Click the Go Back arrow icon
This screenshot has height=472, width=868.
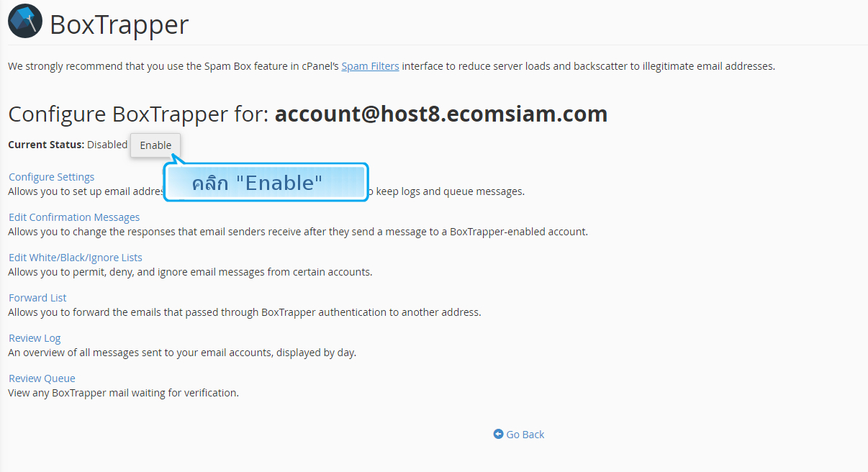click(x=498, y=434)
